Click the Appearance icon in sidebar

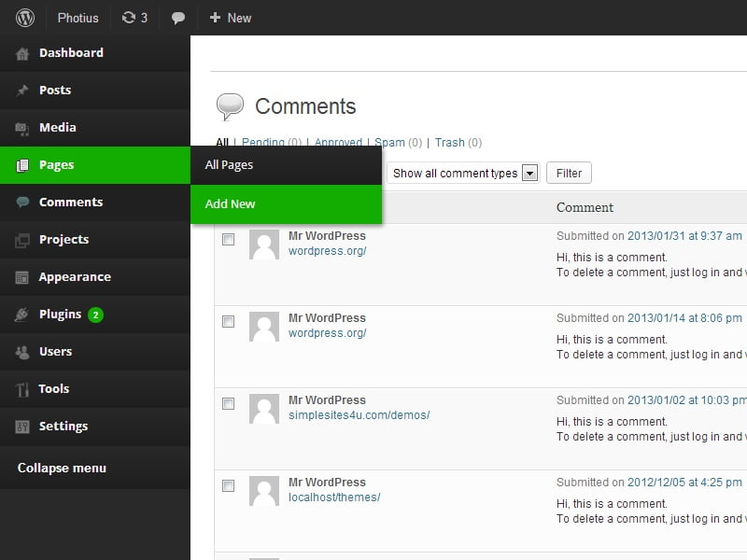click(21, 277)
